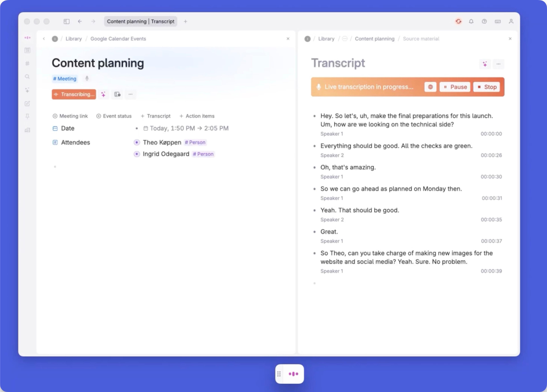The height and width of the screenshot is (392, 547).
Task: Expand collapsed breadcrumb ellipsis in right pane
Action: pos(345,39)
